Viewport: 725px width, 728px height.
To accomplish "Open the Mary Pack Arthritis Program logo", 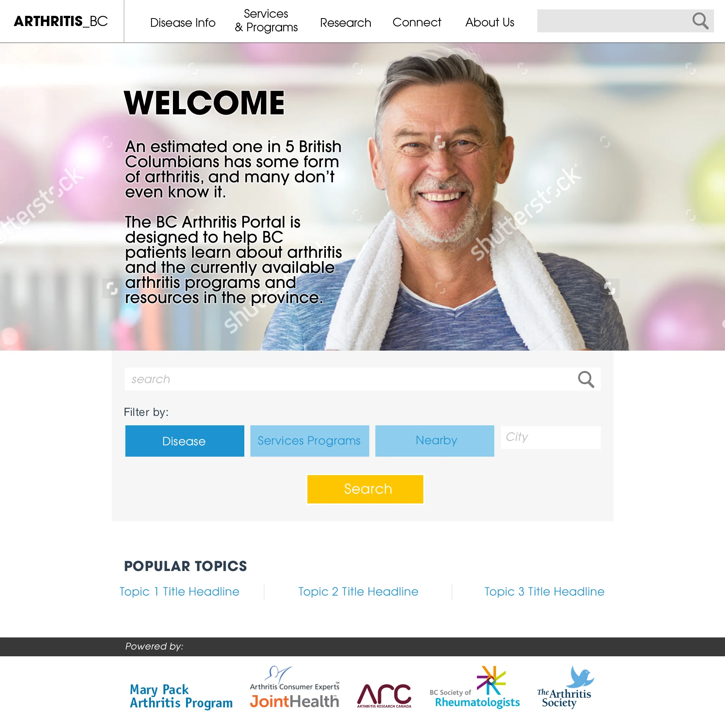I will (181, 697).
